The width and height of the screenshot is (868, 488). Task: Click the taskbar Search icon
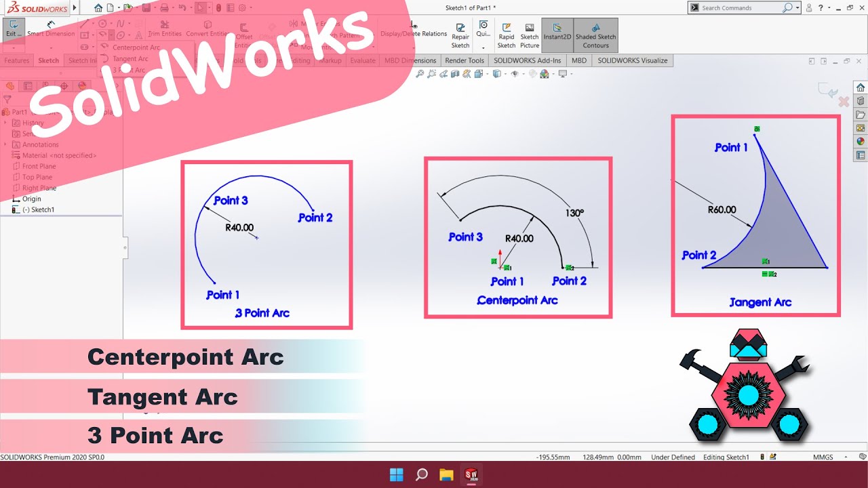click(421, 474)
